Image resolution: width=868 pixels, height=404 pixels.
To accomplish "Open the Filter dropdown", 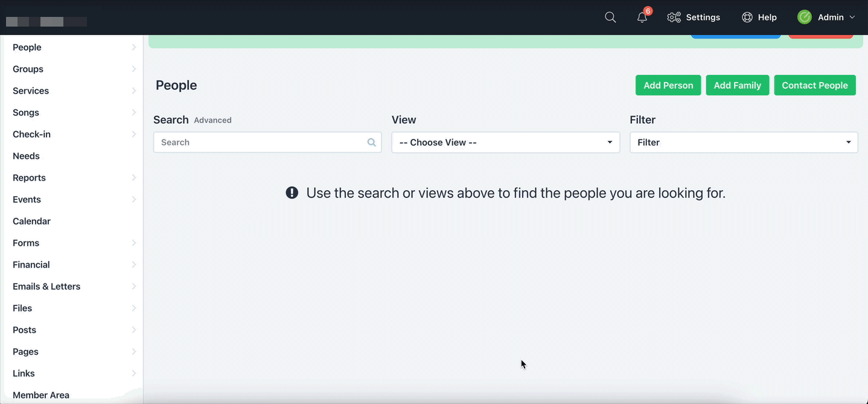I will (743, 143).
